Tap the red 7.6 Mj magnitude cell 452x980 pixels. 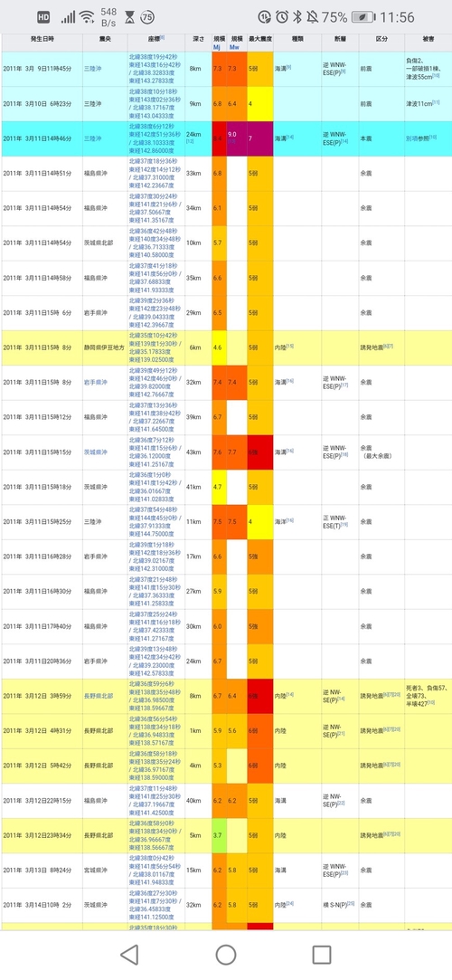219,452
